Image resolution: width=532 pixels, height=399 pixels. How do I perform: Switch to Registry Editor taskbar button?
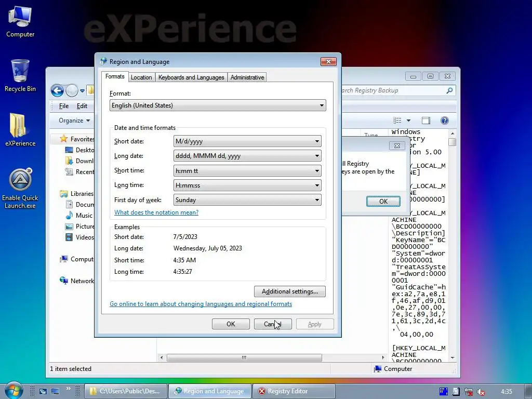tap(294, 391)
